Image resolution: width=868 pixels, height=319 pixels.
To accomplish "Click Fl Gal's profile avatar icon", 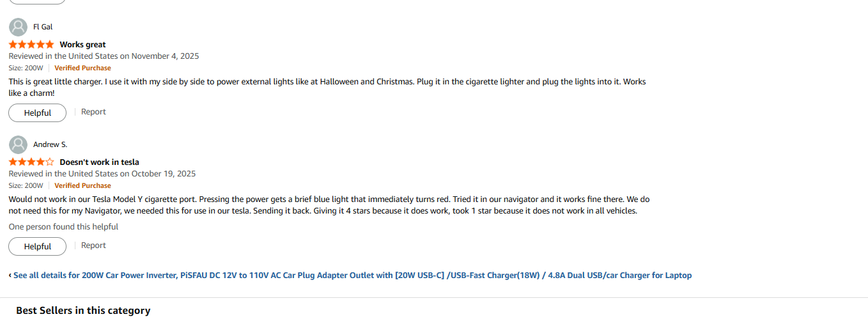I will pos(18,27).
